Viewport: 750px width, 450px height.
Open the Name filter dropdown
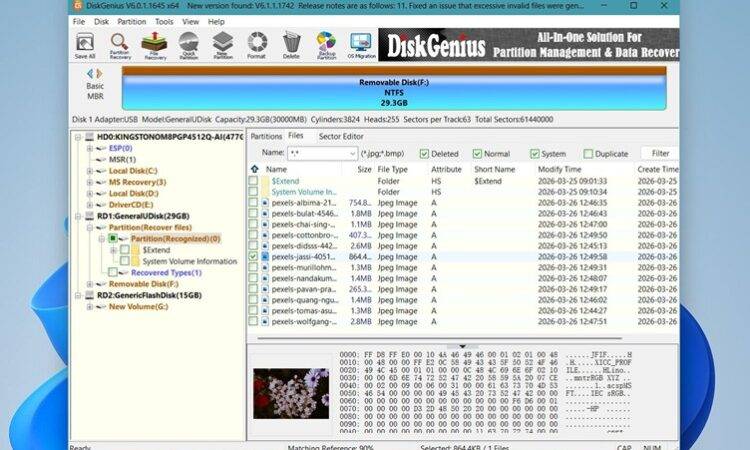[353, 154]
